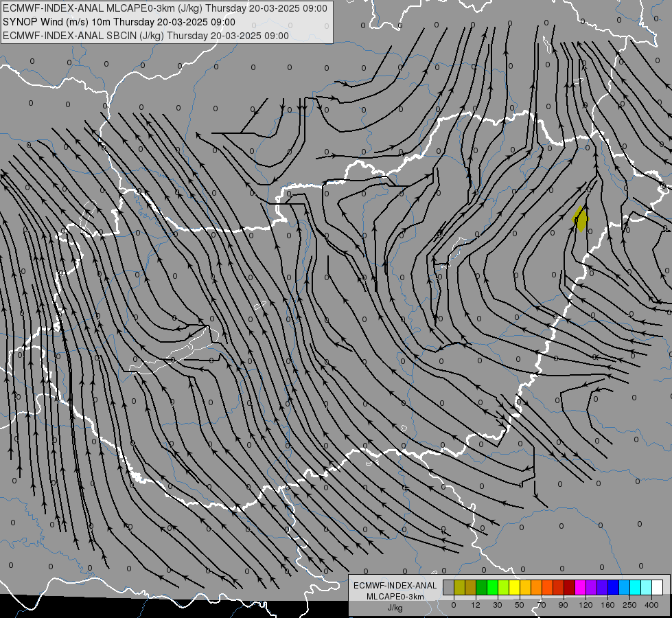The image size is (672, 618).
Task: Click the bright green legend swatch
Action: click(x=492, y=587)
